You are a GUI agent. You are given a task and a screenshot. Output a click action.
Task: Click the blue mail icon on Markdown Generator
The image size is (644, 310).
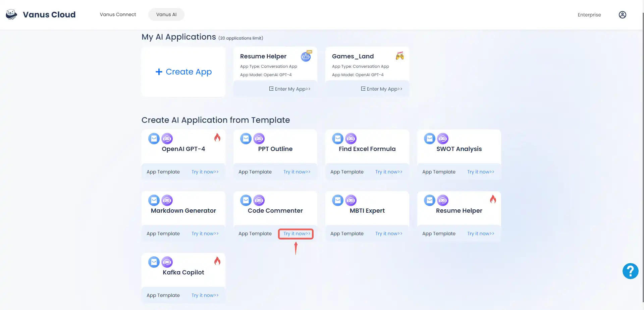click(x=154, y=200)
